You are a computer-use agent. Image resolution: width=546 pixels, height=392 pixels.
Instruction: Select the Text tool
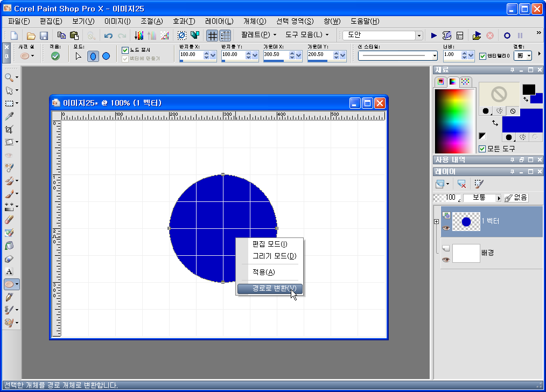pyautogui.click(x=9, y=271)
